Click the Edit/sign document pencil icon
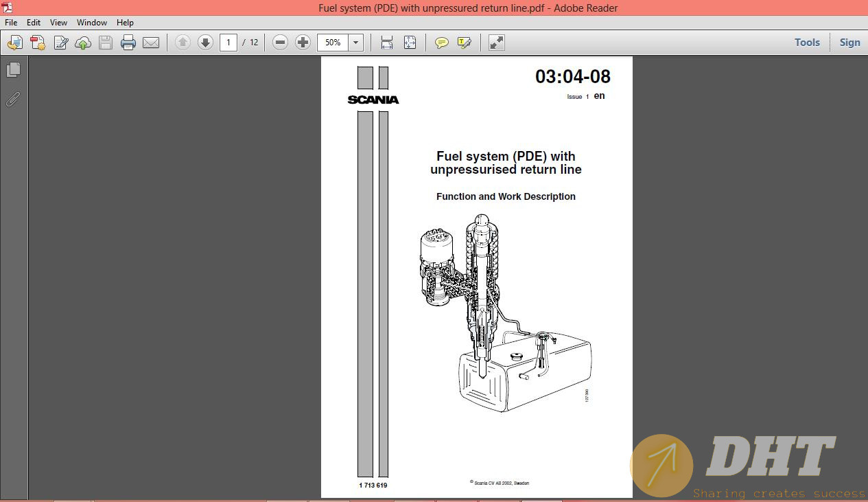The width and height of the screenshot is (868, 502). pos(60,43)
